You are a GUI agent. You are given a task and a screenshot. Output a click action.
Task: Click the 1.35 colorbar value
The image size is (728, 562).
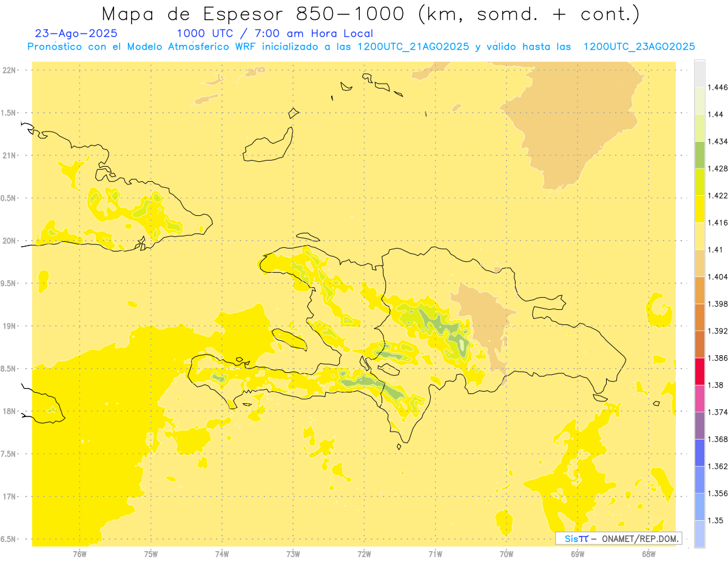point(715,520)
